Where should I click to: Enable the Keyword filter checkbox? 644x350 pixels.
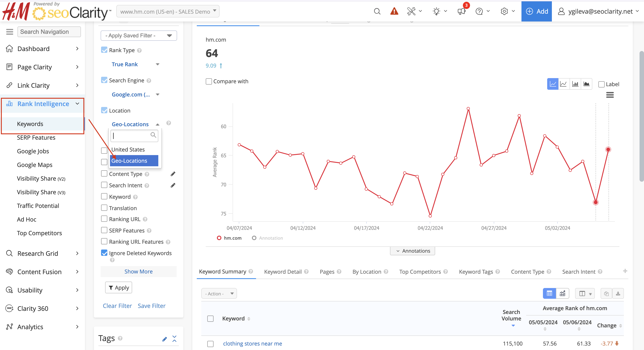[x=104, y=196]
